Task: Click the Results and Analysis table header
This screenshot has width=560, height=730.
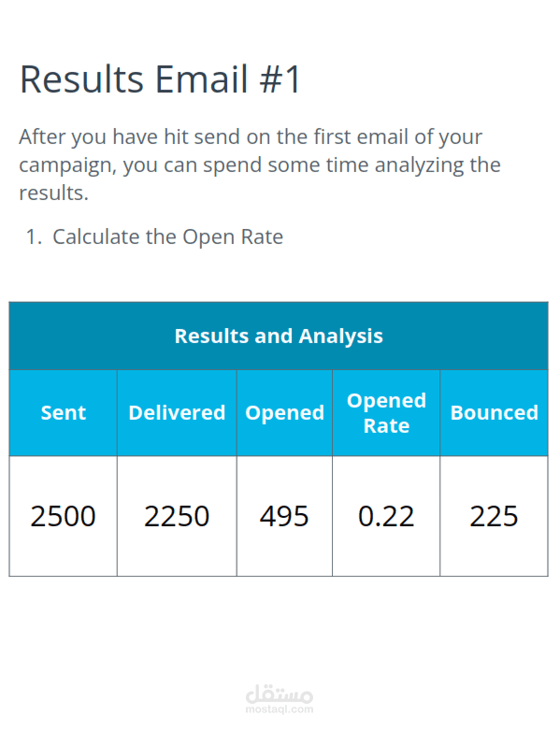Action: (279, 336)
